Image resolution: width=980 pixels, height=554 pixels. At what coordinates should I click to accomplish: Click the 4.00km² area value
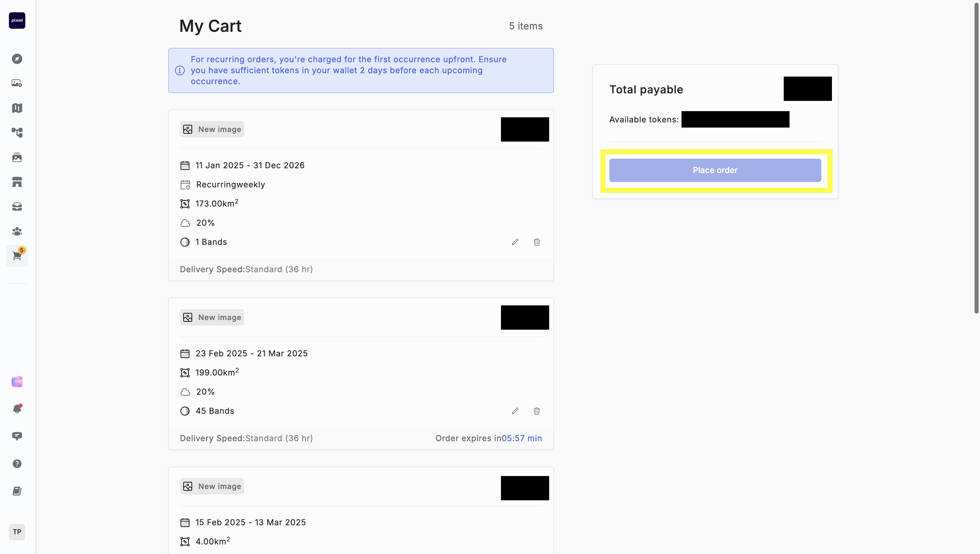[x=213, y=541]
